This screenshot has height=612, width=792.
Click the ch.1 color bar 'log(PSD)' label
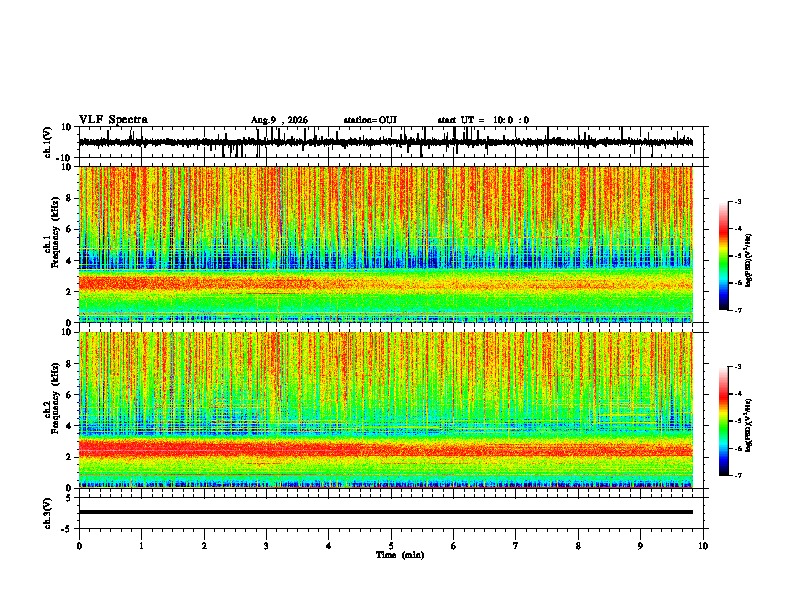tap(749, 261)
